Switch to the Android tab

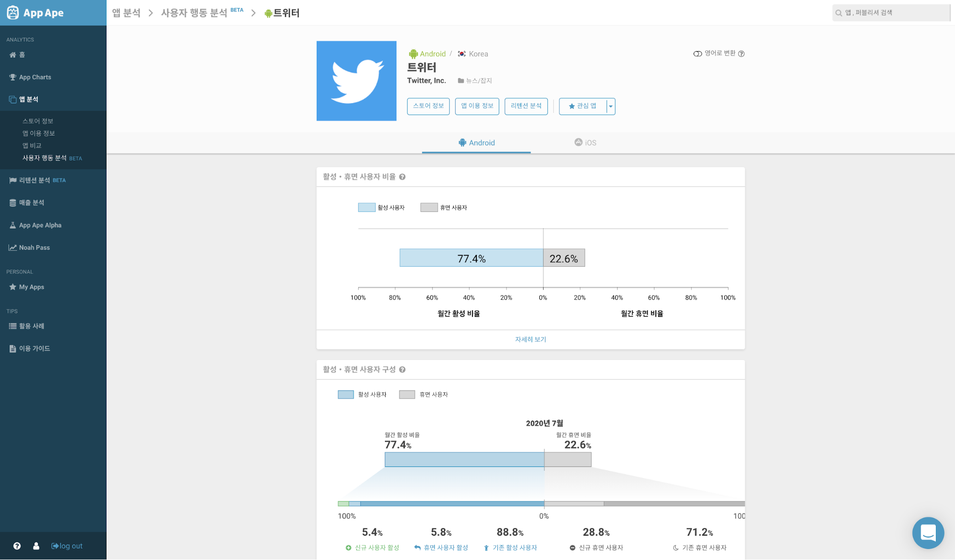click(476, 143)
